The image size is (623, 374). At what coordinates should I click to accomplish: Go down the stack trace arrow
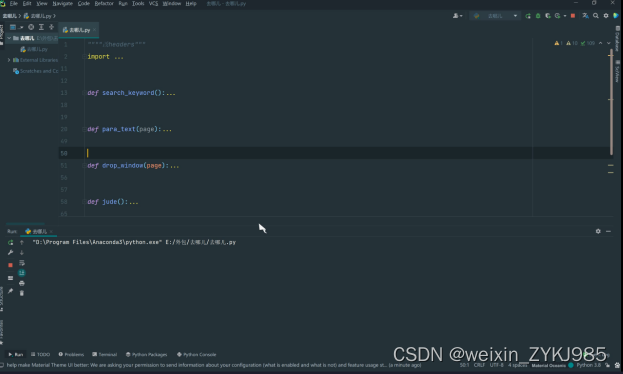[22, 253]
